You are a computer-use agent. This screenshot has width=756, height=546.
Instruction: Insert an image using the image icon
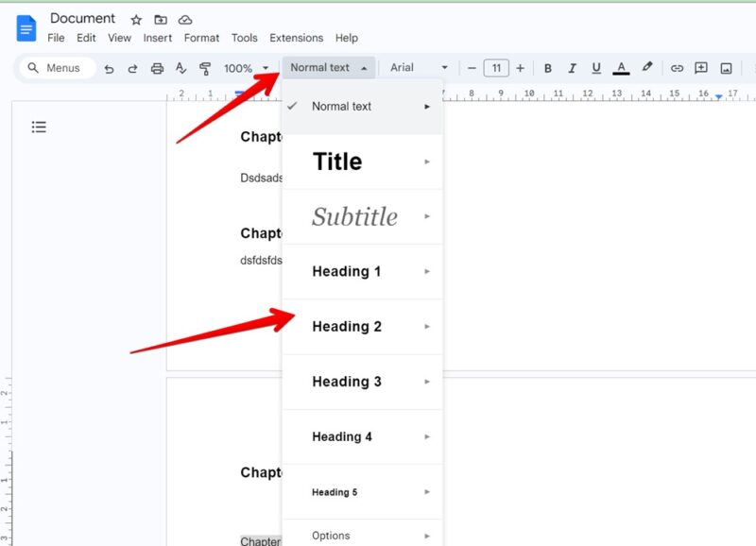724,67
